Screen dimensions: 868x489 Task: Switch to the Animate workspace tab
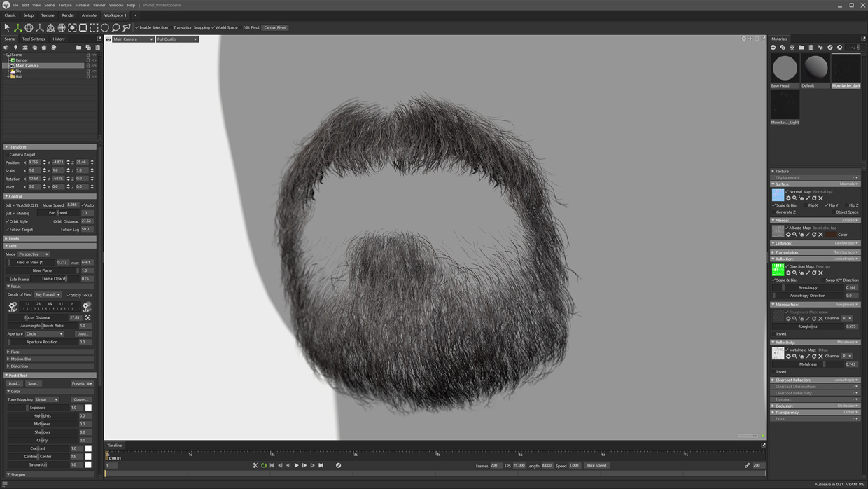[x=89, y=15]
